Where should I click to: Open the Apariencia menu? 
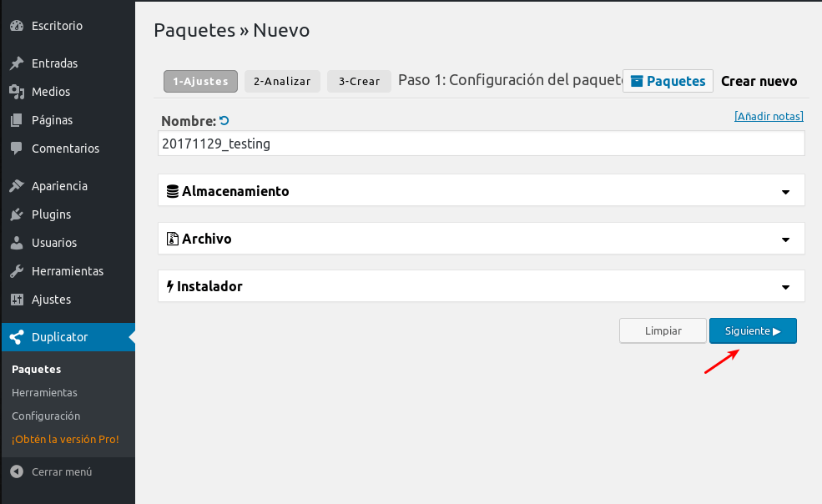(59, 186)
